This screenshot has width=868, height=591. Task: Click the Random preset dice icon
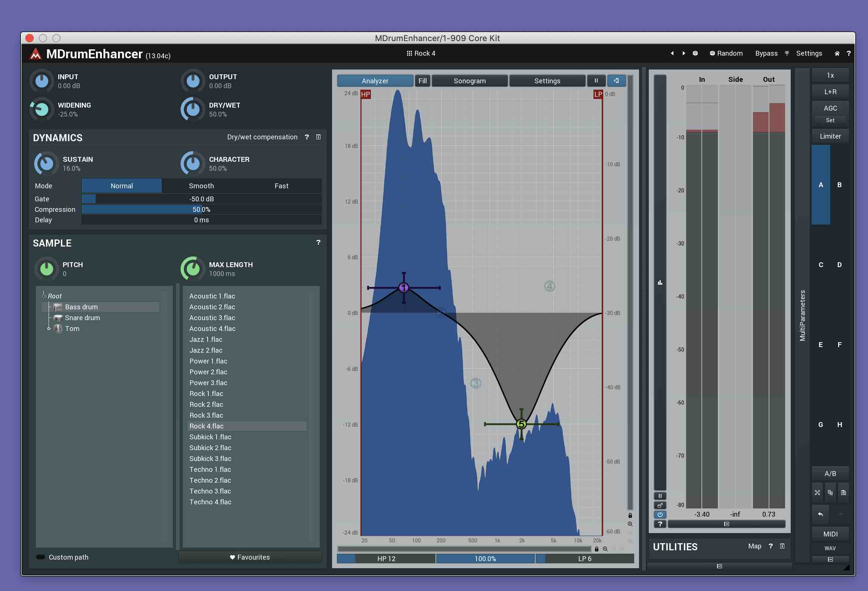pos(695,53)
